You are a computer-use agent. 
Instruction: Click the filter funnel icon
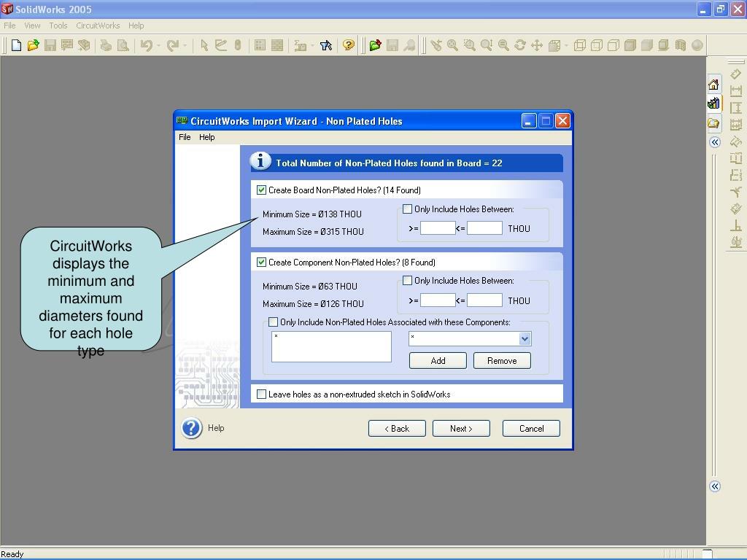(326, 45)
